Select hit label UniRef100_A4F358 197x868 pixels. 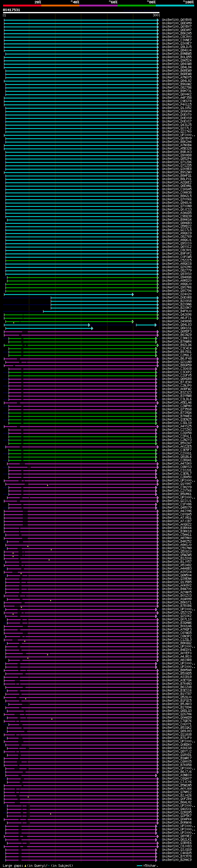pyautogui.click(x=177, y=98)
